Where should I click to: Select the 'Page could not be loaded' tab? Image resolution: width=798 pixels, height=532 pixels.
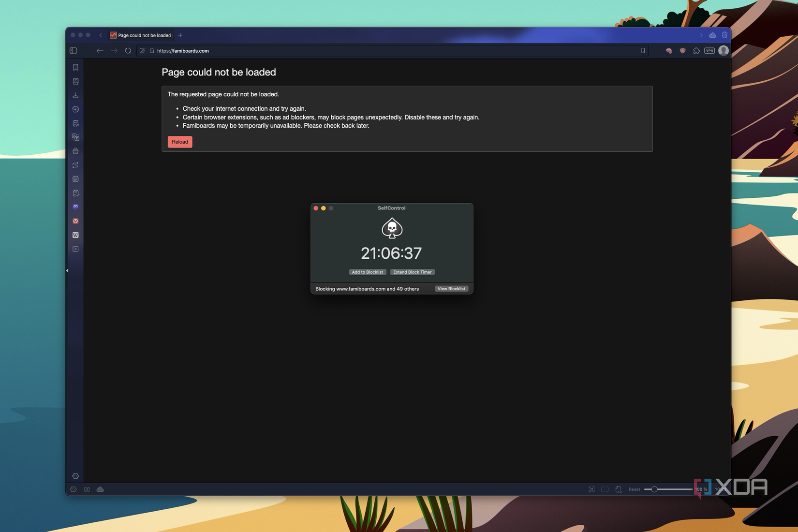click(x=141, y=35)
